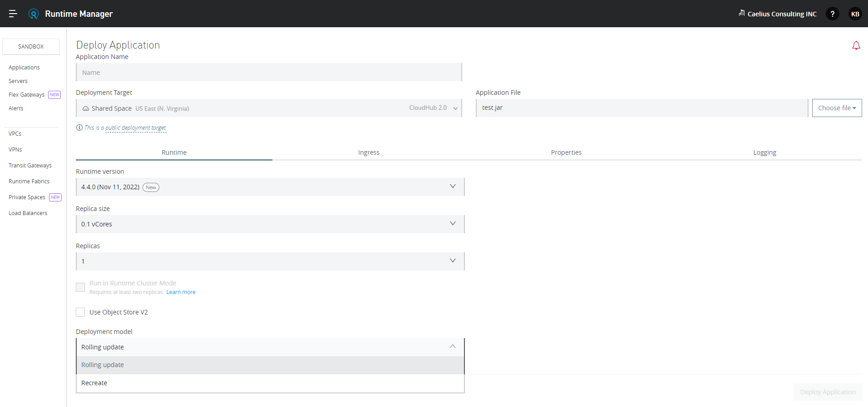Go to Applications in sidebar

click(24, 68)
